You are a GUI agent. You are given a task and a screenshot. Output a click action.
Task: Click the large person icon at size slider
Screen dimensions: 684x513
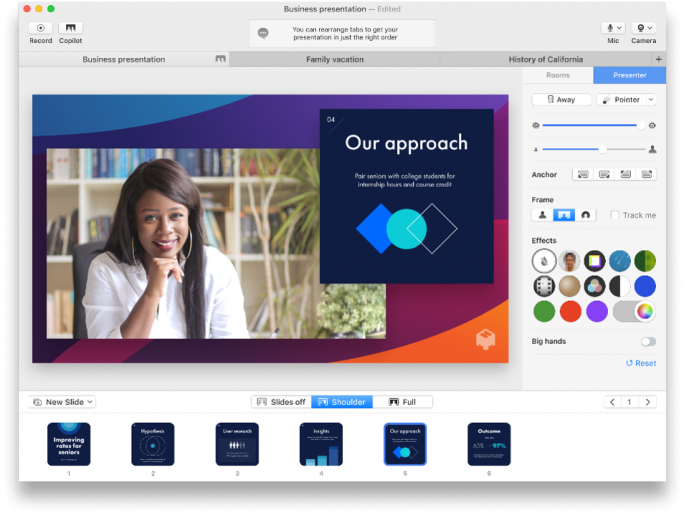pos(653,149)
